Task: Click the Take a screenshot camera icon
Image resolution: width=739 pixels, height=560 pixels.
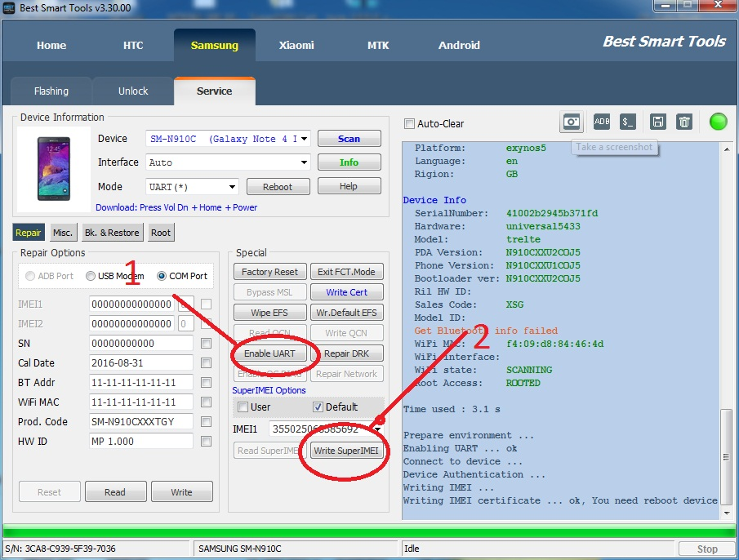Action: click(x=571, y=122)
